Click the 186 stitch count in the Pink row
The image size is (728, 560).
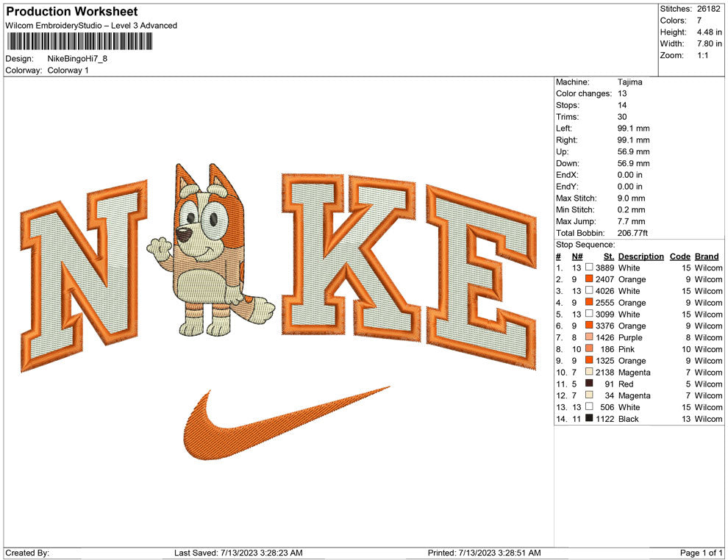coord(607,349)
